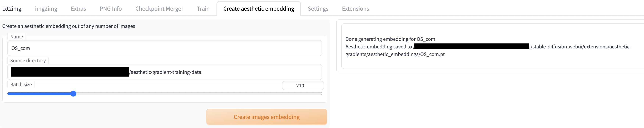
Task: Select the Create aesthetic embedding tab
Action: [x=259, y=9]
